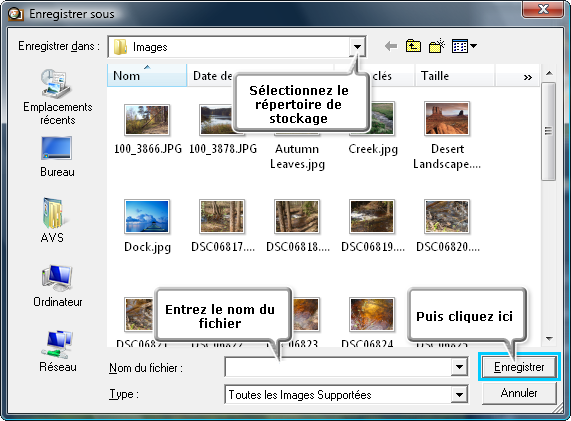Click into the Nom du fichier field
Image resolution: width=571 pixels, height=421 pixels.
[338, 367]
